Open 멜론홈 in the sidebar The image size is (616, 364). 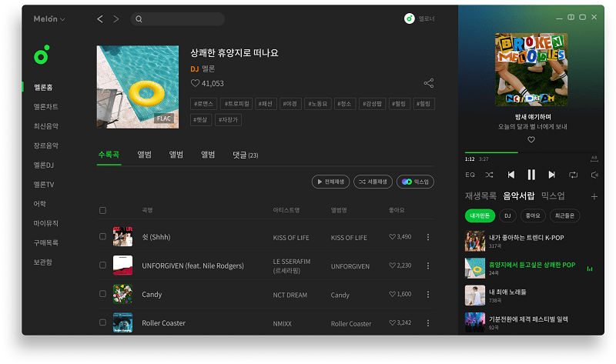click(x=43, y=87)
